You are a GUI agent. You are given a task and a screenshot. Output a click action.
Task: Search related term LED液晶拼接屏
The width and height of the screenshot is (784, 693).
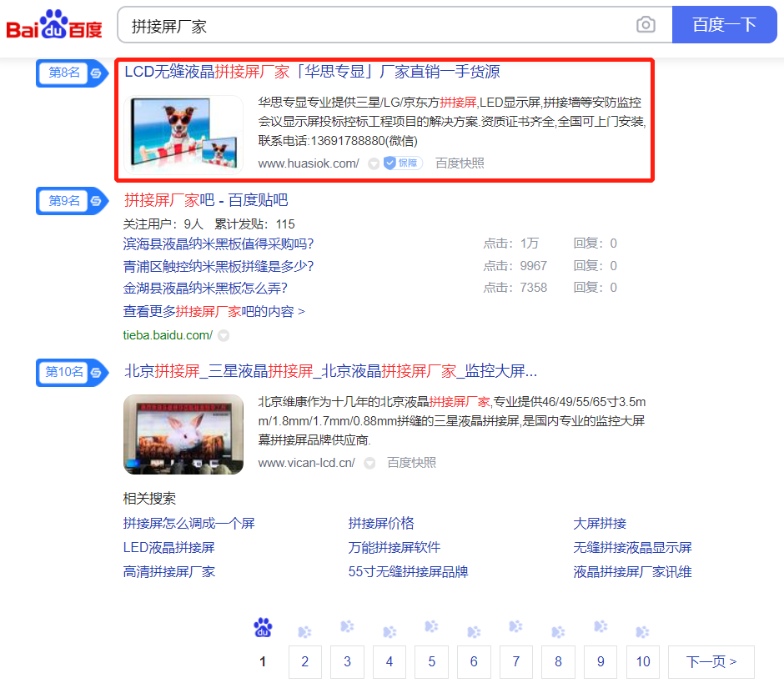click(169, 548)
